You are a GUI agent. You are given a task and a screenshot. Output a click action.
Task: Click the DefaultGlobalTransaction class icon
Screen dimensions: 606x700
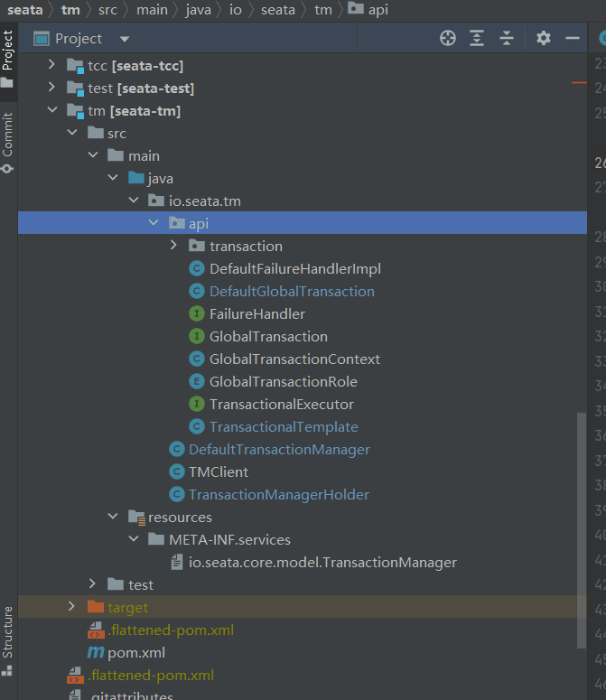pyautogui.click(x=197, y=291)
